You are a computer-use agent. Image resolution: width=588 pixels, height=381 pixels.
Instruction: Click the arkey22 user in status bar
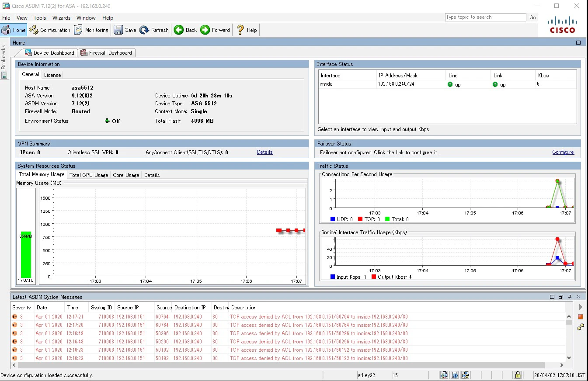[x=366, y=375]
